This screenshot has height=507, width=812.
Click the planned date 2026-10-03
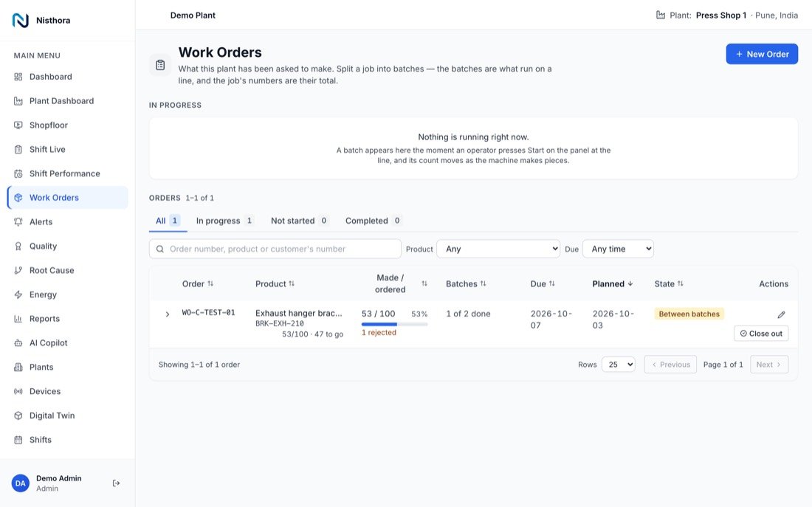[613, 320]
